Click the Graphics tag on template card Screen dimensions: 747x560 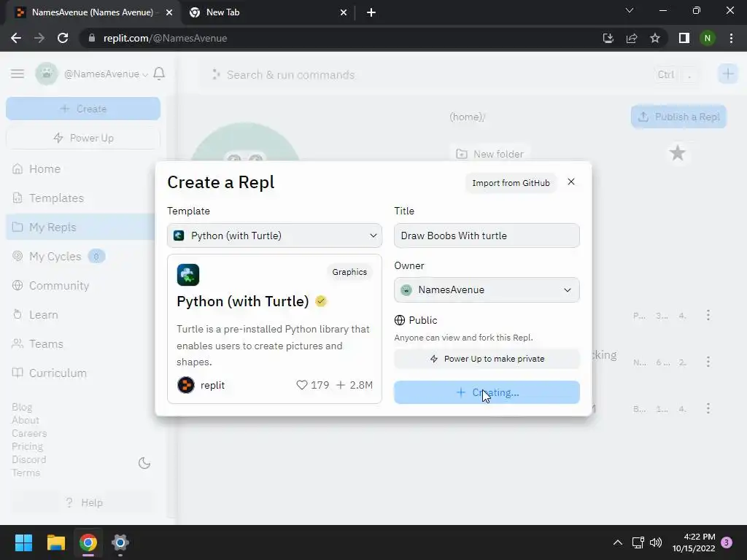point(349,272)
